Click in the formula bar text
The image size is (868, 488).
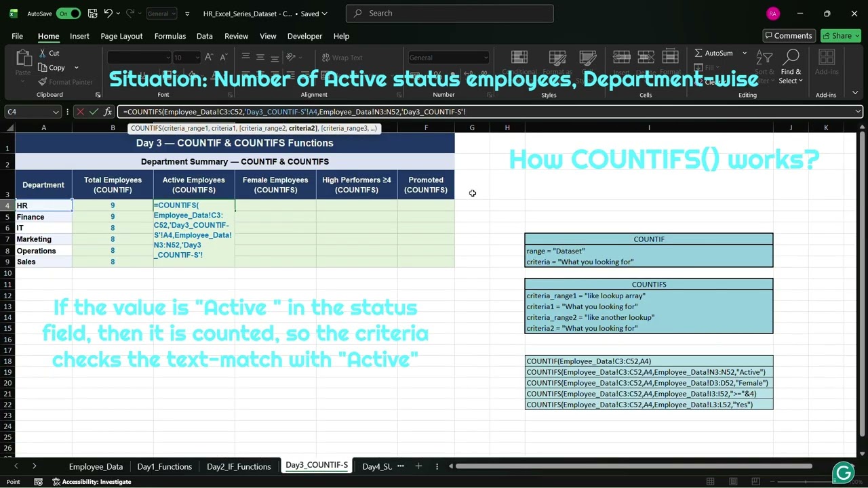(x=485, y=112)
